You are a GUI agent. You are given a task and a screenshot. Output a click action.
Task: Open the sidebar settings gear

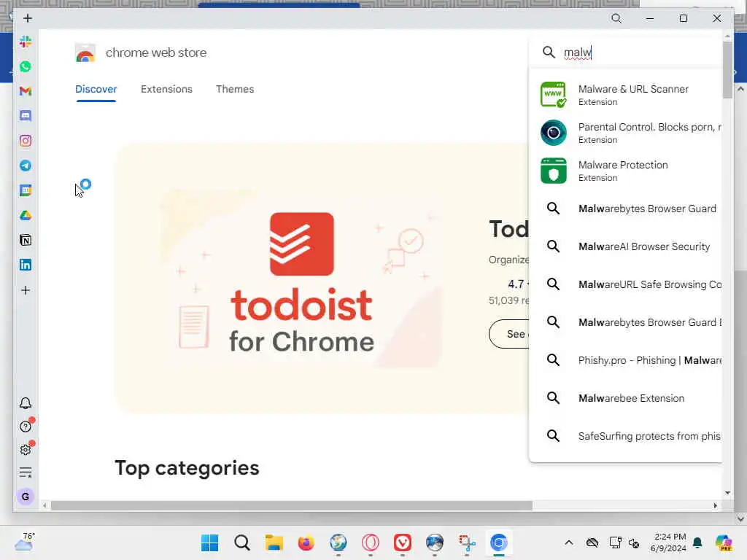(26, 449)
